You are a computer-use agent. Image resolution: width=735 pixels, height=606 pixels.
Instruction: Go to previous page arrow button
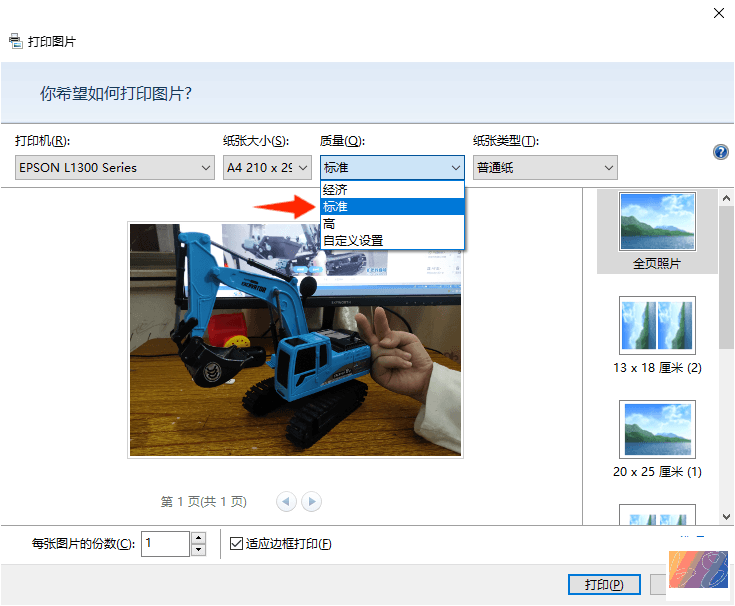point(286,501)
